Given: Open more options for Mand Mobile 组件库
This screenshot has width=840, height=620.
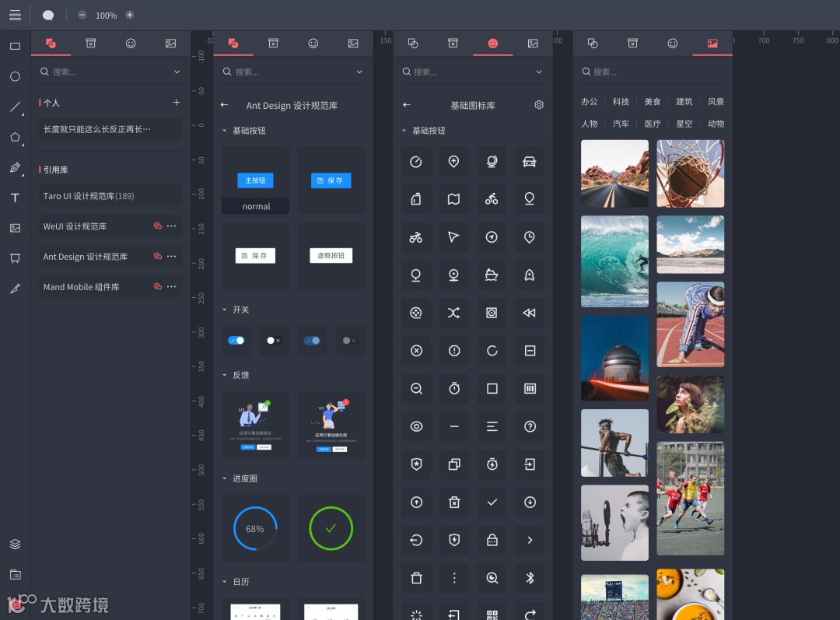Looking at the screenshot, I should click(171, 287).
